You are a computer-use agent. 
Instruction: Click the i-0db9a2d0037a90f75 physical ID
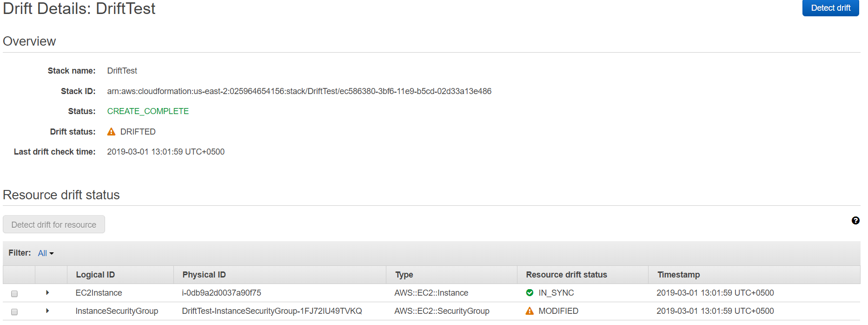tap(221, 293)
